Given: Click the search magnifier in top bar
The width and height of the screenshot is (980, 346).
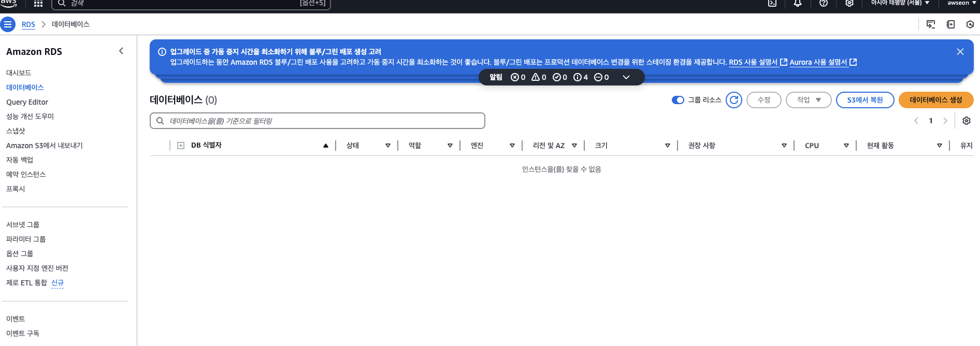Looking at the screenshot, I should tap(62, 3).
